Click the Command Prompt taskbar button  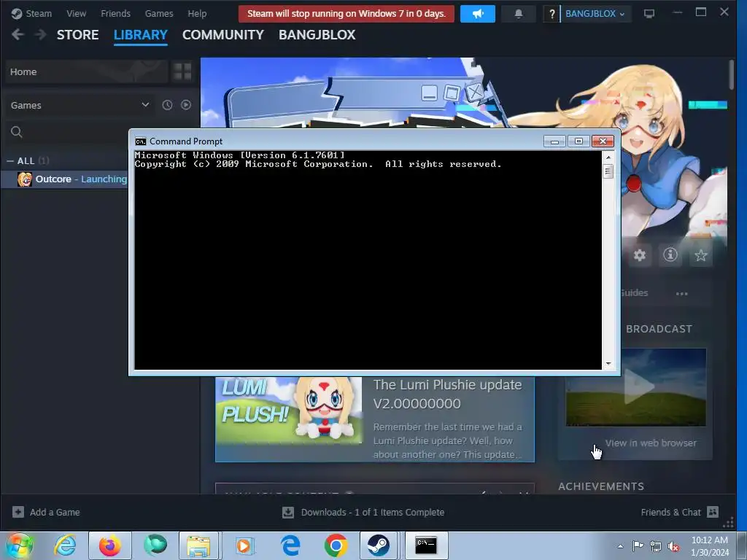[x=426, y=545]
